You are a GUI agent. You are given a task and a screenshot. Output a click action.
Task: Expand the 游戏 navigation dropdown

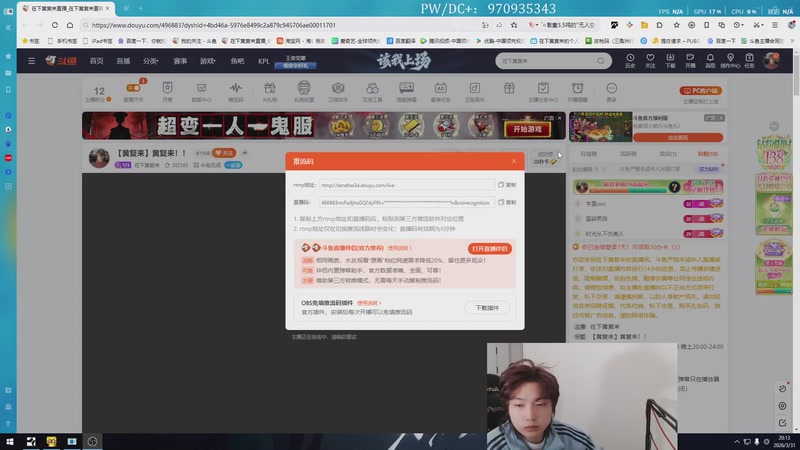pyautogui.click(x=208, y=61)
